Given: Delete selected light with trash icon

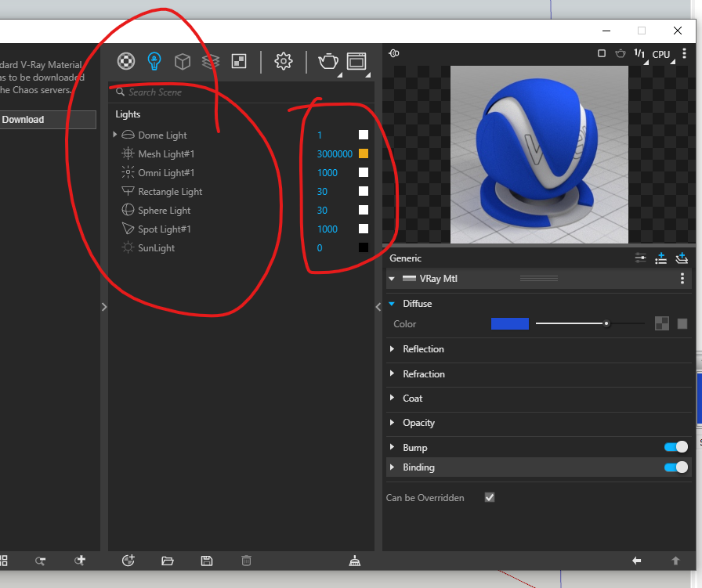Looking at the screenshot, I should click(x=246, y=561).
